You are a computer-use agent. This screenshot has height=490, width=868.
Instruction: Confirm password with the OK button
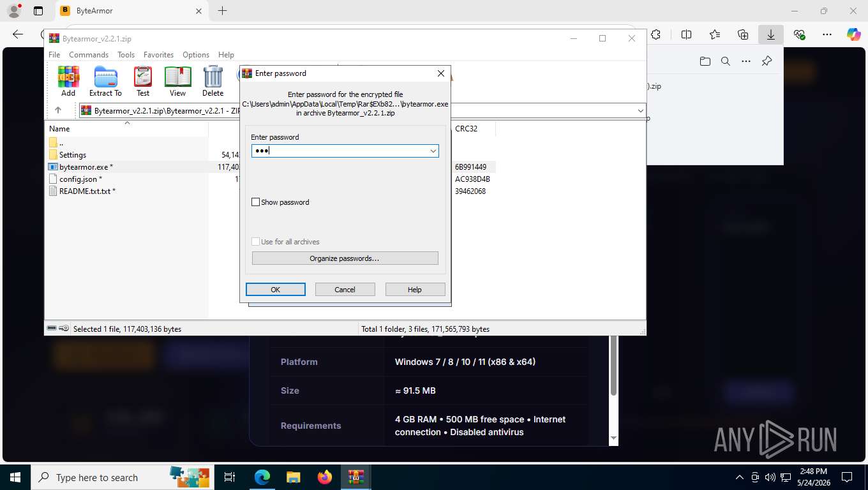coord(275,290)
